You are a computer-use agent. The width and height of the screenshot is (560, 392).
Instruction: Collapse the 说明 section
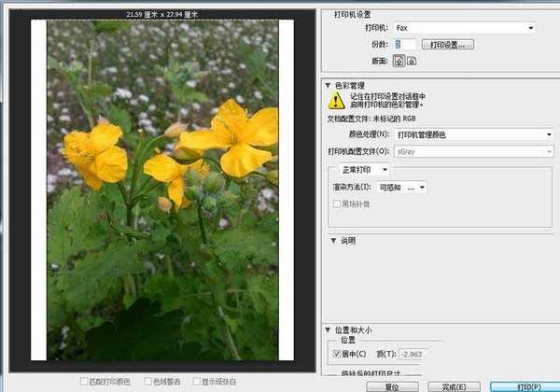[x=334, y=240]
